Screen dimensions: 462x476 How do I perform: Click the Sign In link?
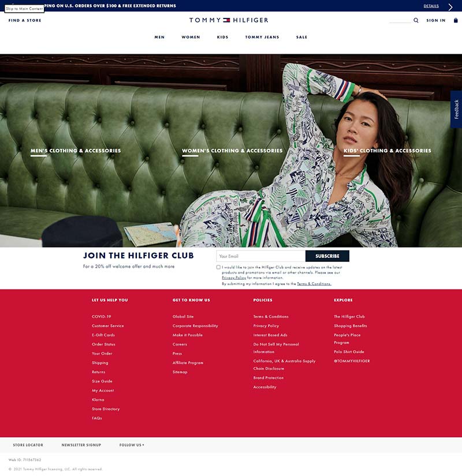(436, 20)
